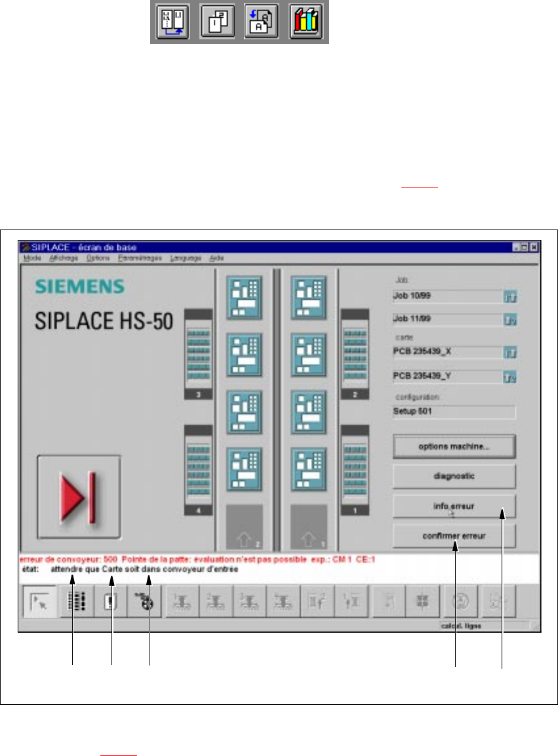
Task: Click the component reel toolbar icon
Action: [144, 601]
